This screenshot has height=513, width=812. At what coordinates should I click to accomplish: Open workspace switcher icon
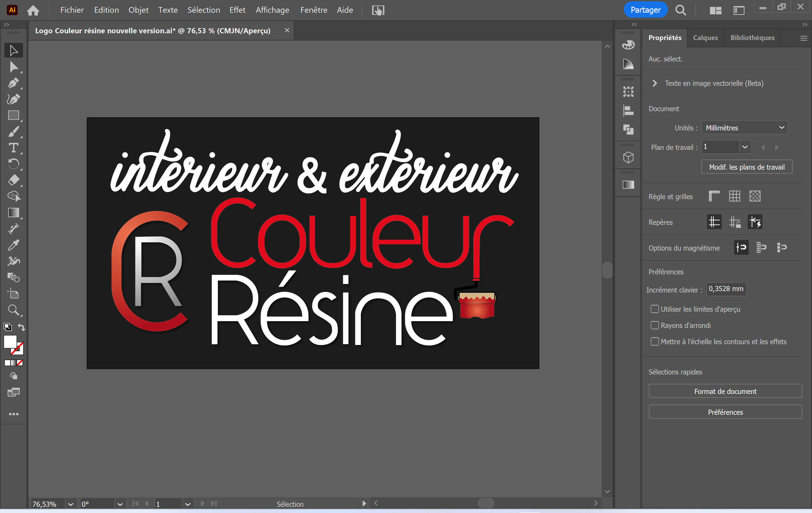click(738, 11)
